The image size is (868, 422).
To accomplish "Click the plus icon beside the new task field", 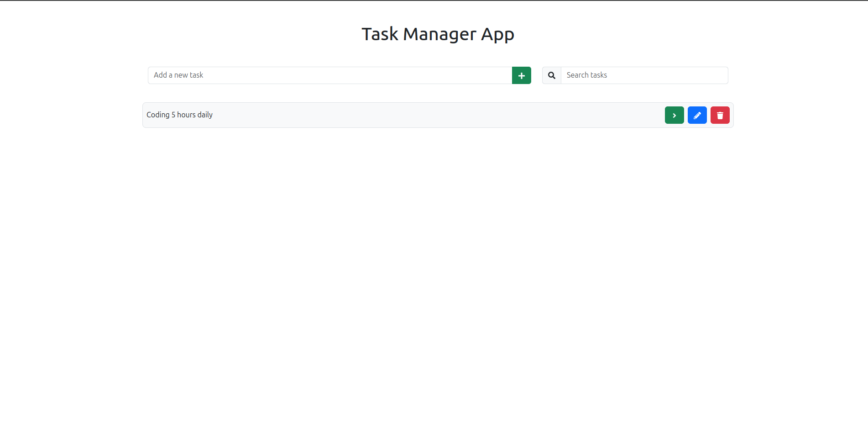I will (x=521, y=75).
